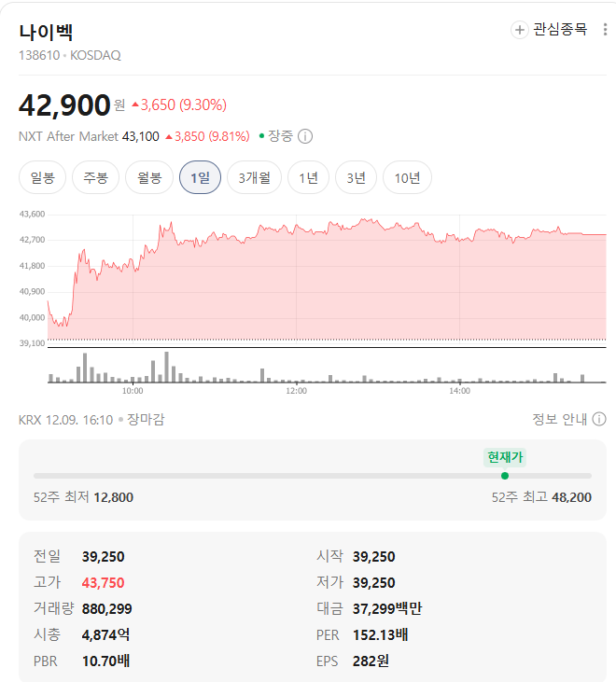The width and height of the screenshot is (616, 682).
Task: Click the 39,100 y-axis price label
Action: [x=32, y=343]
